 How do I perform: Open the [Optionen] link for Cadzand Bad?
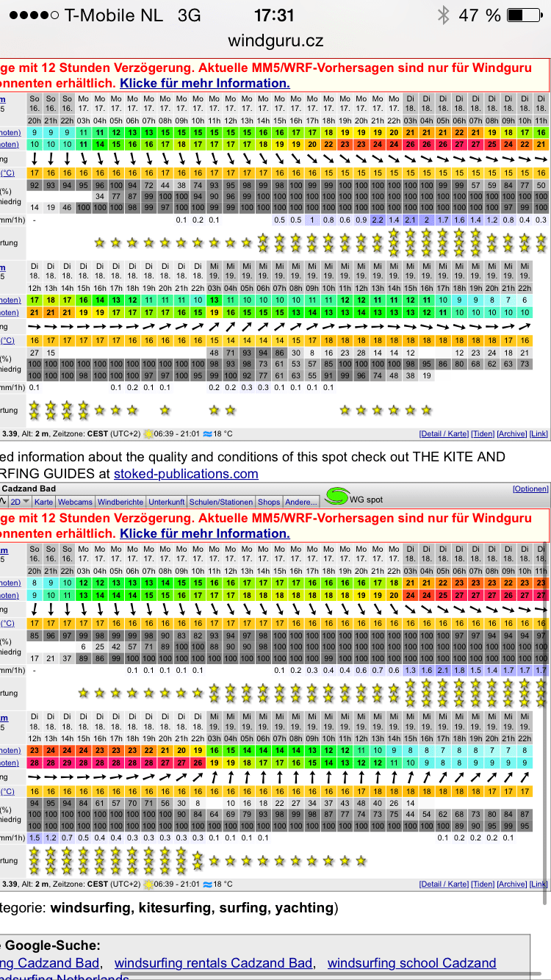(x=530, y=489)
